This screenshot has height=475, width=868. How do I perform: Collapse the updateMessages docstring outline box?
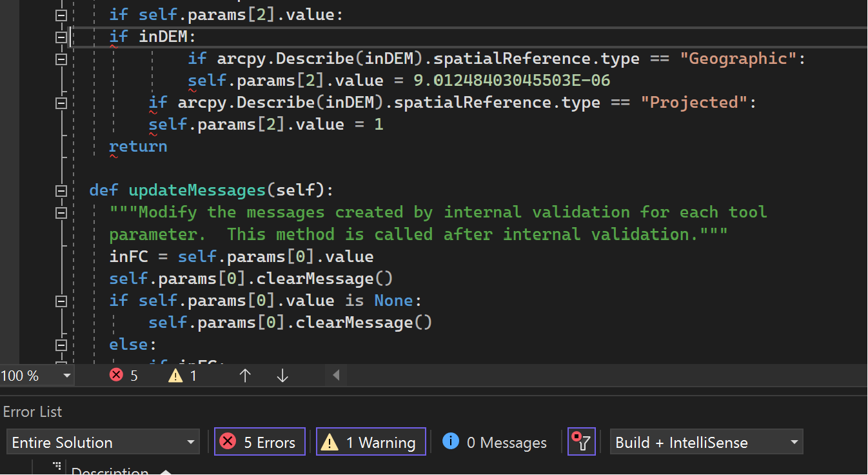[61, 212]
